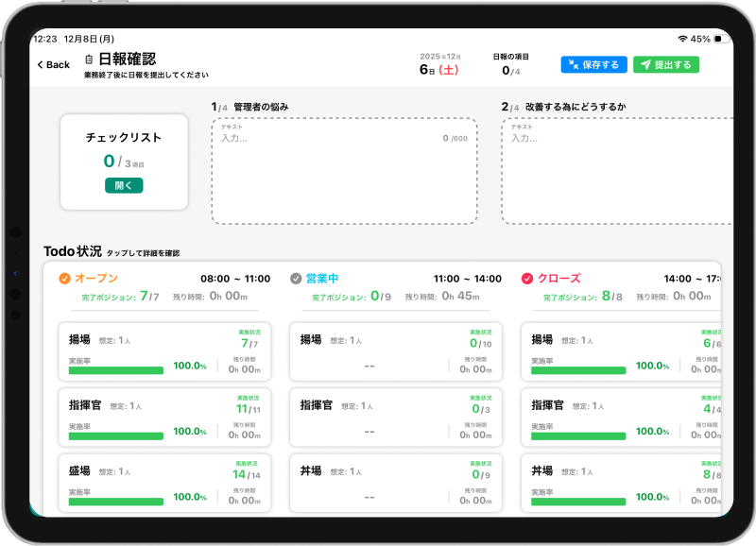Click the orange check icon beside オープン

click(x=64, y=278)
